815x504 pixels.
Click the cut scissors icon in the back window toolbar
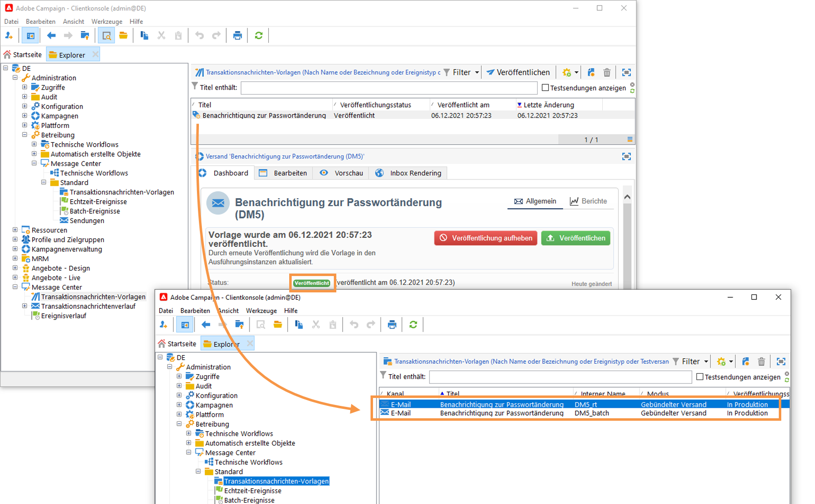(x=161, y=36)
